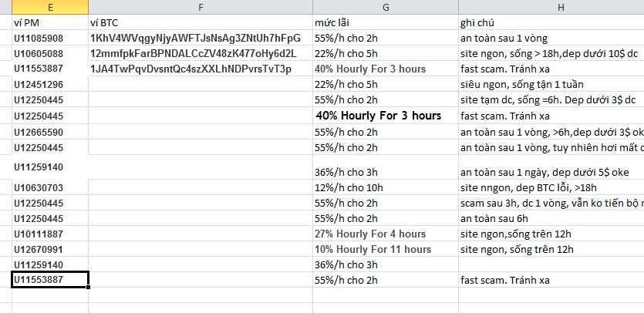Screen dimensions: 644x313
Task: Select column G header
Action: point(385,7)
